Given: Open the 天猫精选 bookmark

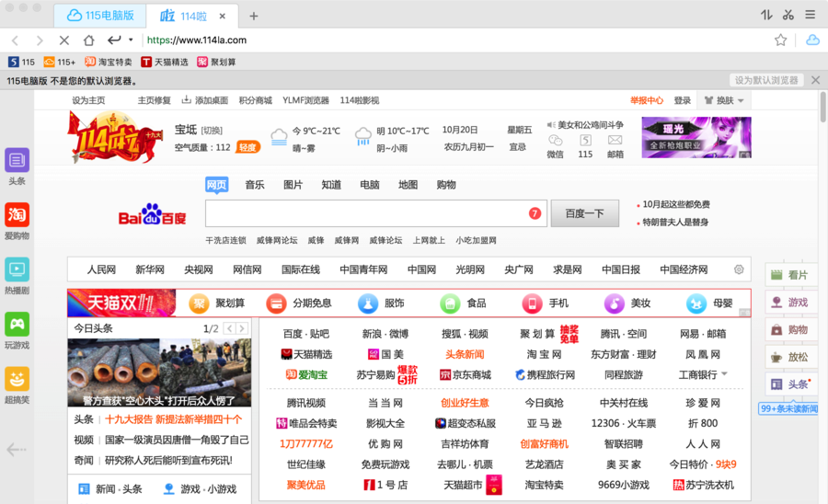Looking at the screenshot, I should tap(165, 62).
